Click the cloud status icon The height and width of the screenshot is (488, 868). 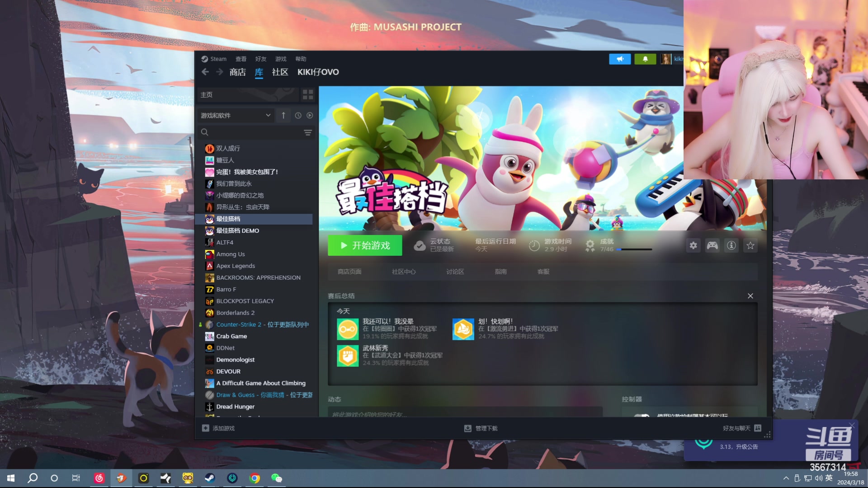(420, 245)
